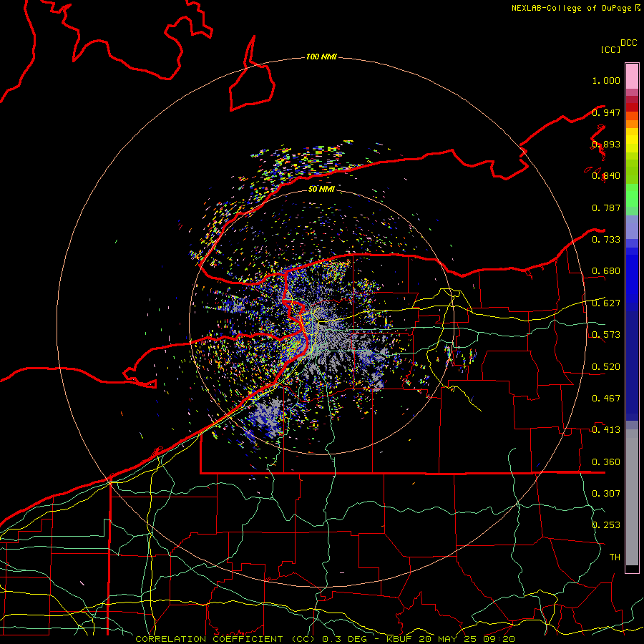Click the gray lower color bar segment
The width and height of the screenshot is (644, 644).
pos(632,497)
